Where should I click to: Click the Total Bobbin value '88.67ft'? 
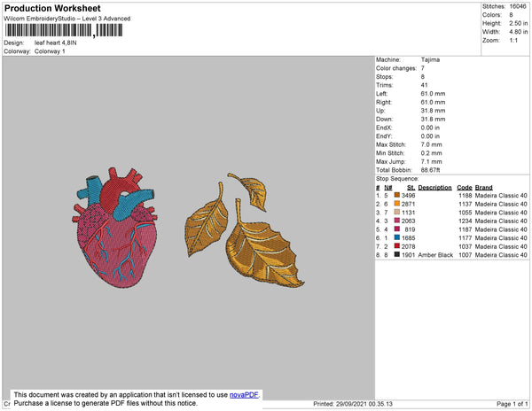point(430,170)
